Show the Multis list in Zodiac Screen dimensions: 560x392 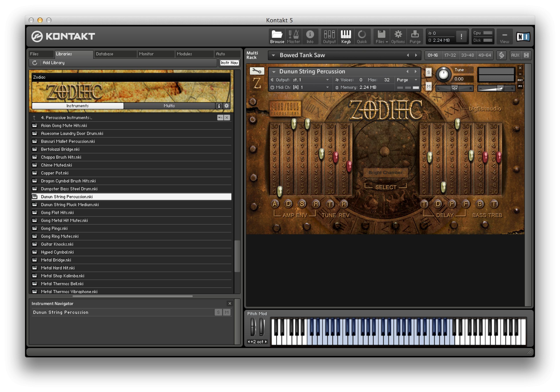click(x=169, y=106)
